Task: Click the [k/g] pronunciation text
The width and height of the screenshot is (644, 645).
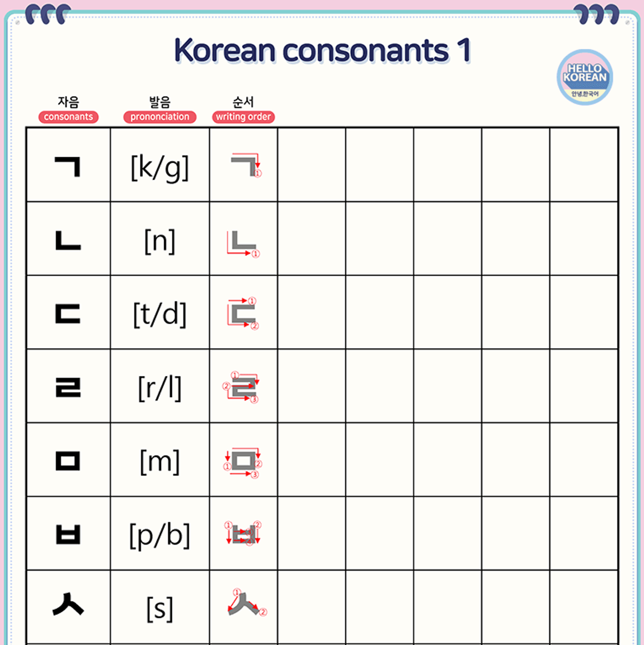Action: pyautogui.click(x=160, y=167)
